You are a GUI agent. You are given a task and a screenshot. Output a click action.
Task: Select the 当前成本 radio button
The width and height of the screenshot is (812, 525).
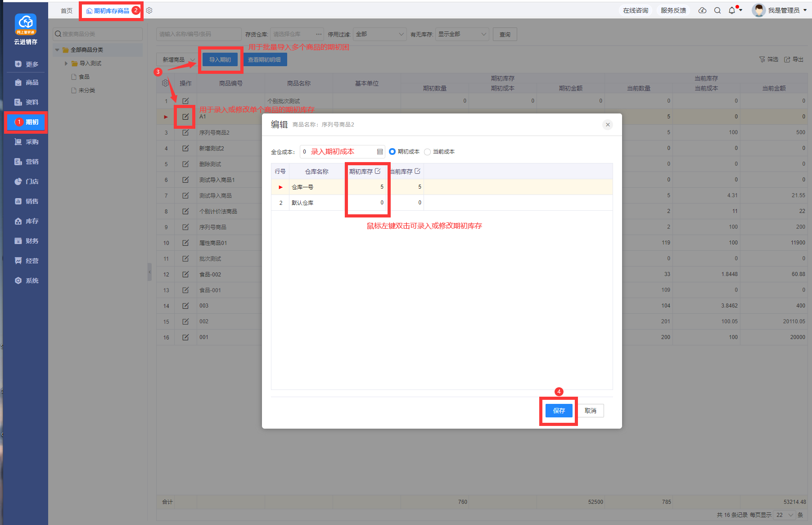(427, 152)
